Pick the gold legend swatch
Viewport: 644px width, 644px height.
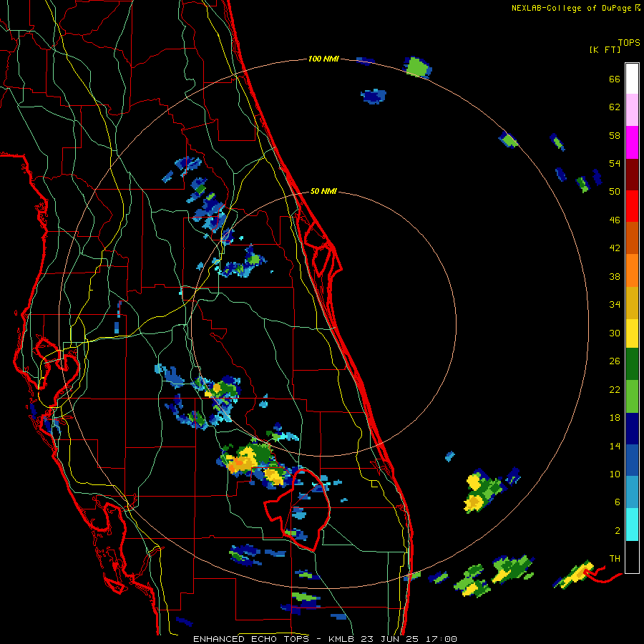point(632,303)
